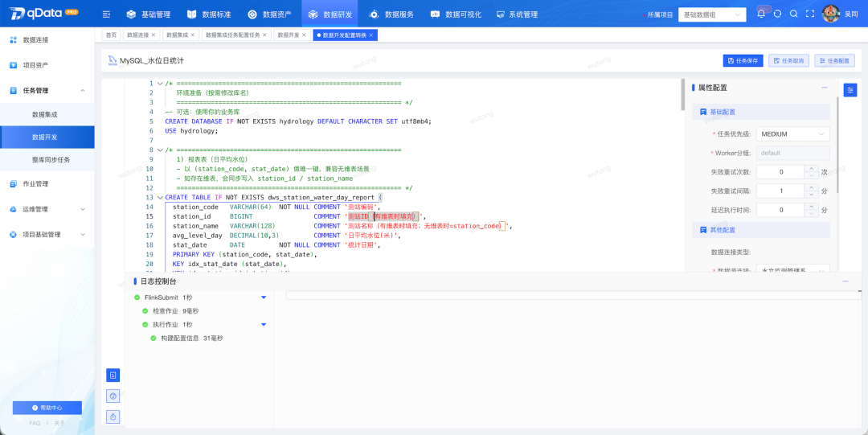Toggle the sidebar collapse hamburger icon
This screenshot has height=435, width=868.
[106, 14]
